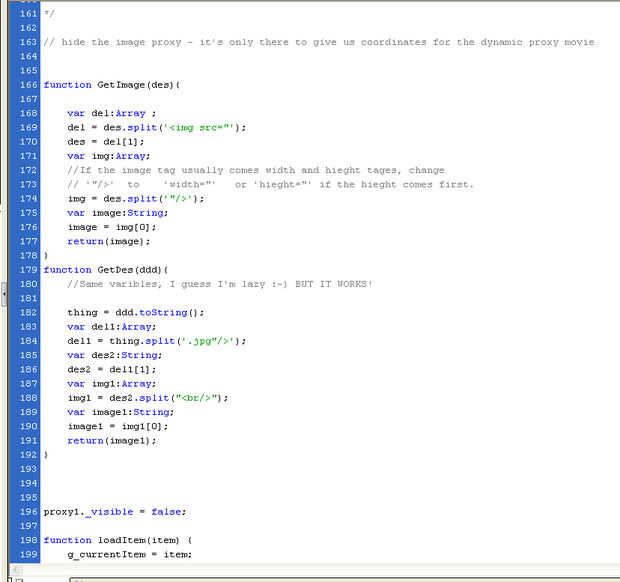Click the comment about 'hieght comes first'
The width and height of the screenshot is (620, 582).
tap(270, 185)
